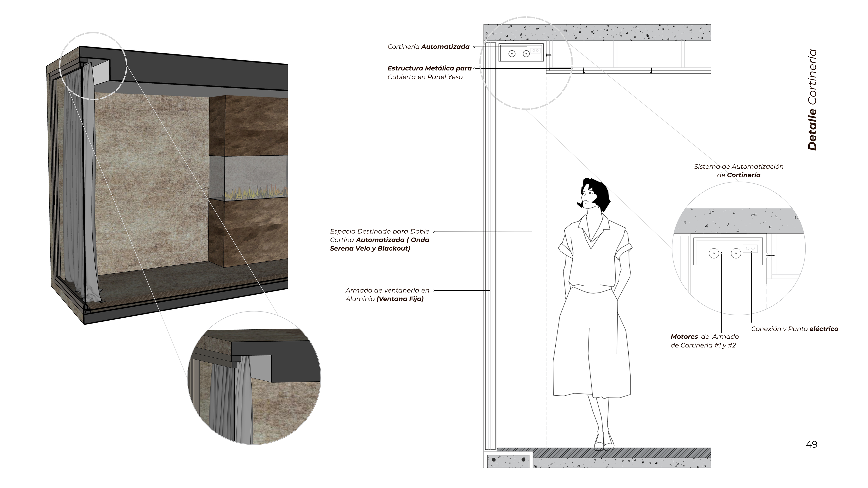Click the 'Estructura Metálica para' label

429,68
